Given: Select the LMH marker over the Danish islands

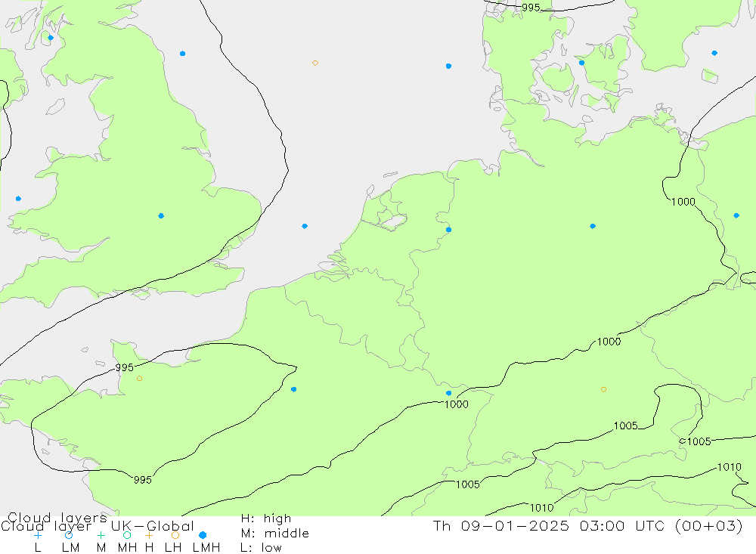Looking at the screenshot, I should point(581,63).
